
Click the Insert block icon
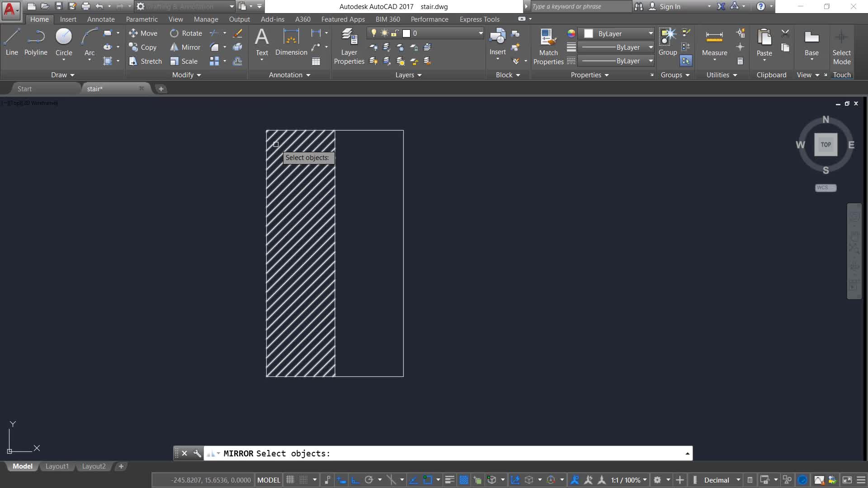tap(497, 37)
